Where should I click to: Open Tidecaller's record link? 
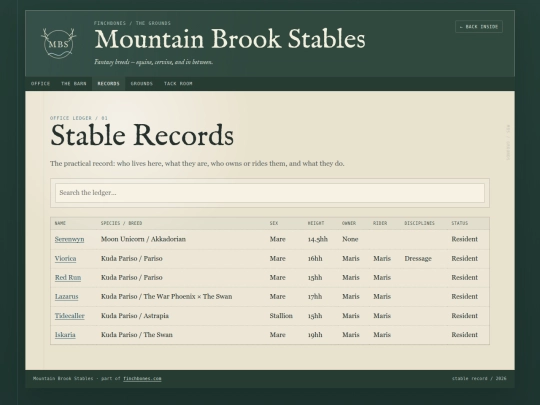coord(70,316)
